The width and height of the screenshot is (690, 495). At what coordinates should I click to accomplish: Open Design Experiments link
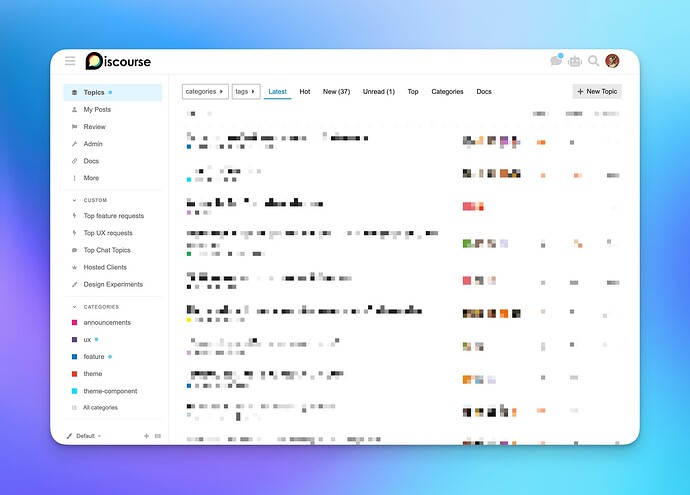pyautogui.click(x=113, y=285)
